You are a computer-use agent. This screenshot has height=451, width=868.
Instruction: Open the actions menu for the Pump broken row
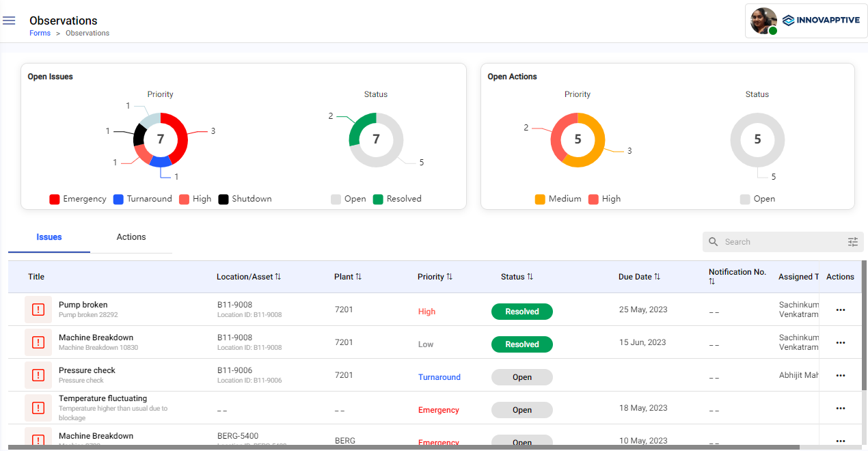click(x=840, y=310)
